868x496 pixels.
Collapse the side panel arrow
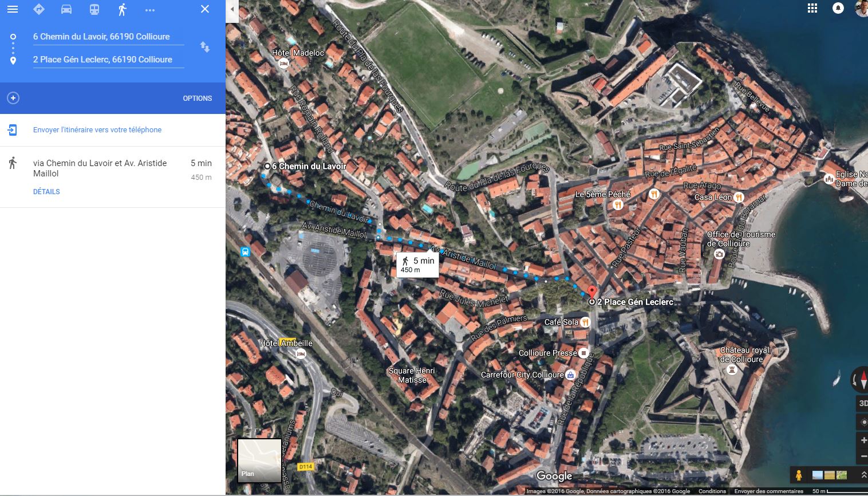pyautogui.click(x=232, y=10)
